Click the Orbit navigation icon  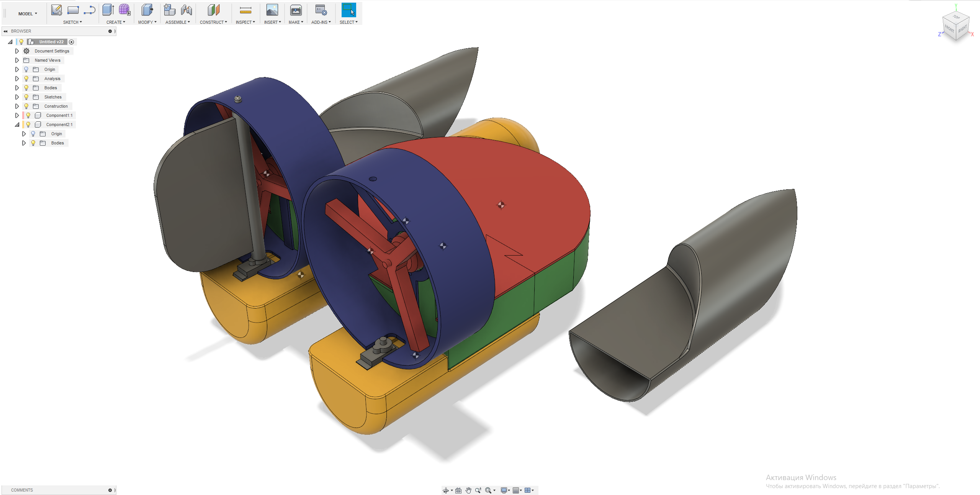click(446, 490)
